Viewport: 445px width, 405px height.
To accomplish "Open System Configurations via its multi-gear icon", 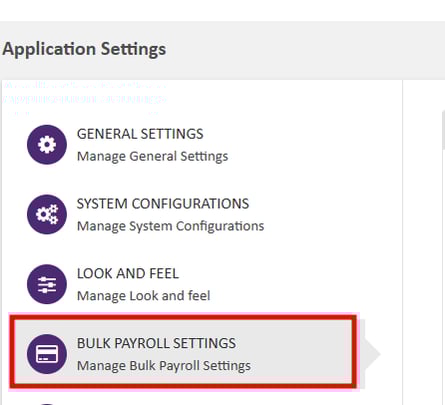I will click(x=47, y=214).
